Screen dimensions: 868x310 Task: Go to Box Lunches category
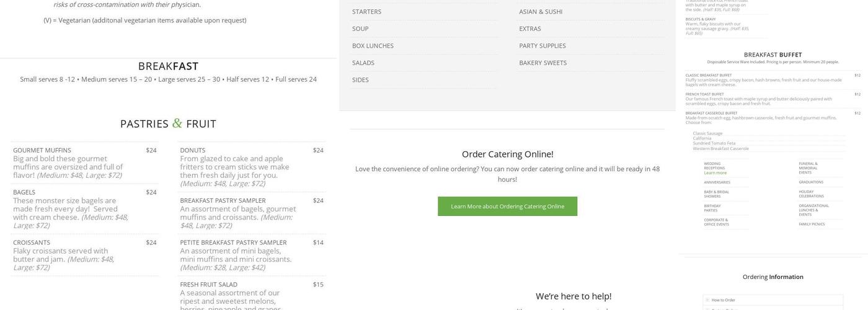[x=373, y=46]
